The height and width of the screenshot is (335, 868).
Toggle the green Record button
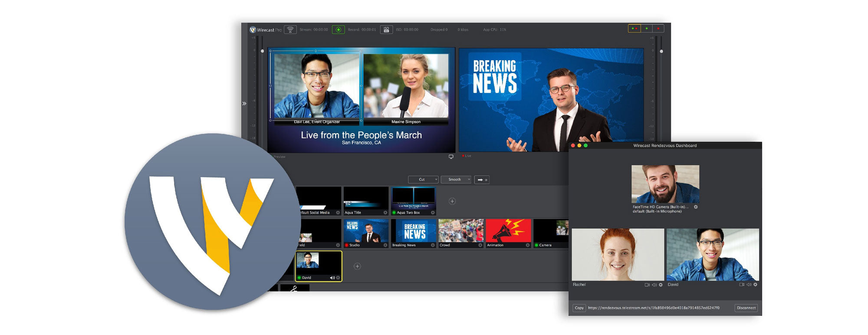(339, 30)
